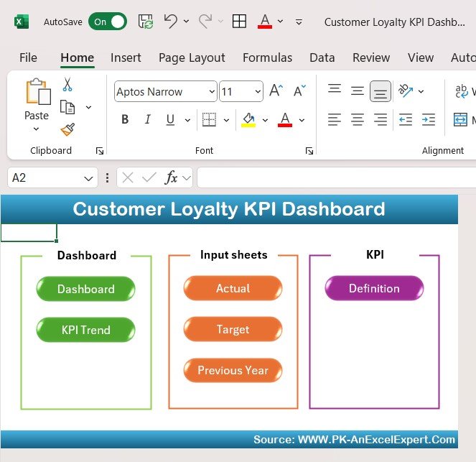Click the Merge & Center icon

coord(460,119)
